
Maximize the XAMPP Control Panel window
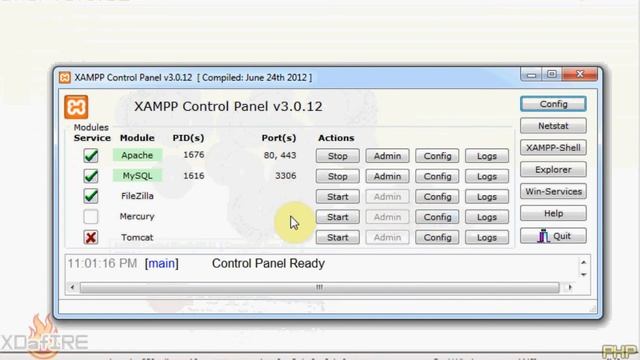pyautogui.click(x=552, y=75)
